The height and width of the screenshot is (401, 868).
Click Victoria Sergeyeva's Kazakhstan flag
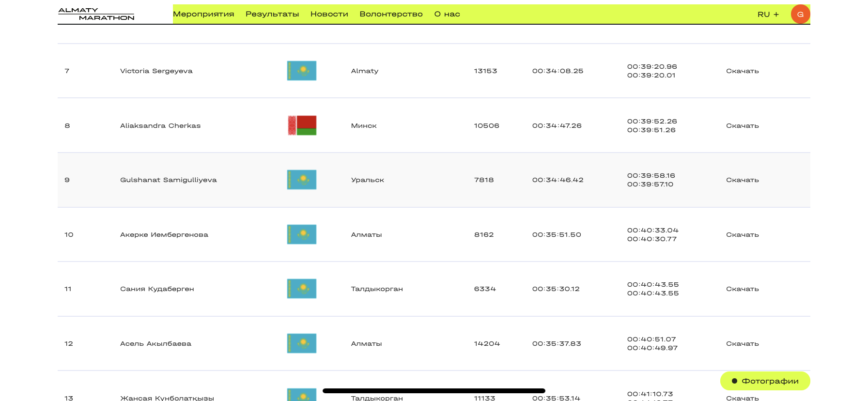tap(301, 71)
